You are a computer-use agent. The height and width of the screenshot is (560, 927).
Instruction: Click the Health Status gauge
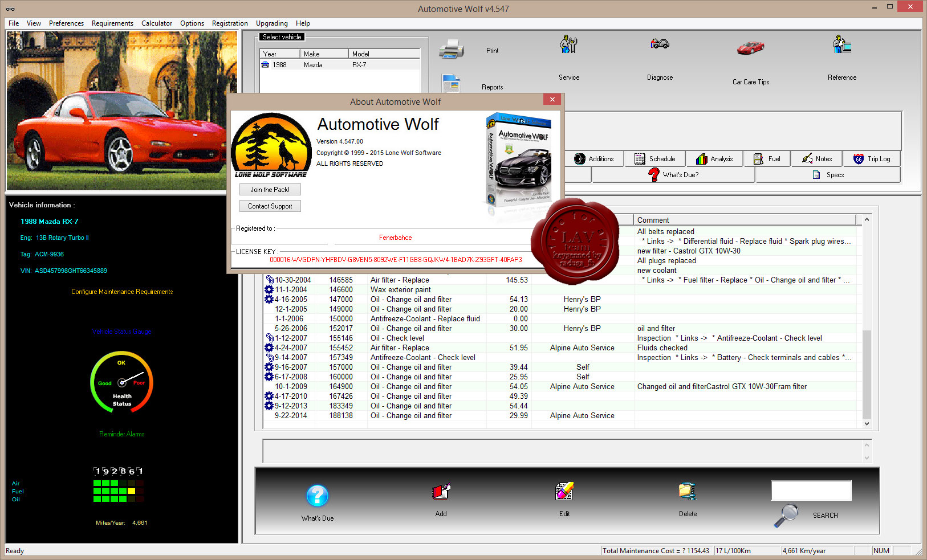click(x=121, y=382)
